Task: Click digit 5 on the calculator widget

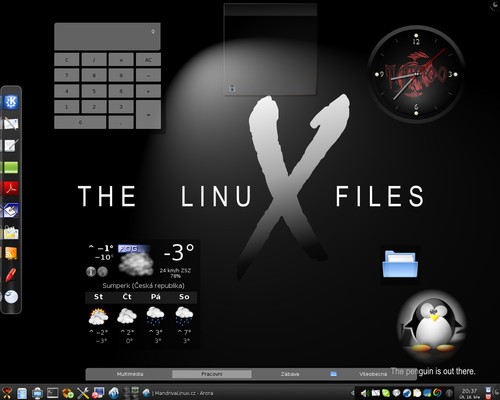Action: tap(94, 91)
